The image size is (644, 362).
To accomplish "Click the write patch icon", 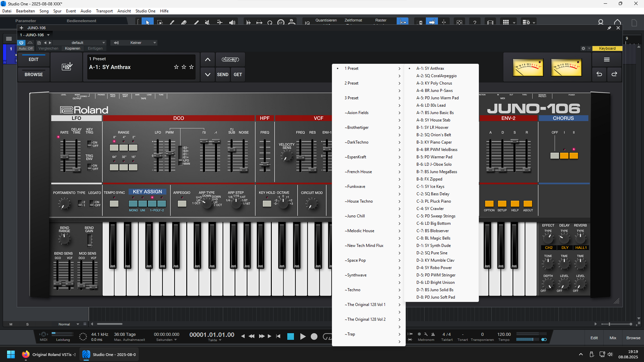I will click(67, 66).
